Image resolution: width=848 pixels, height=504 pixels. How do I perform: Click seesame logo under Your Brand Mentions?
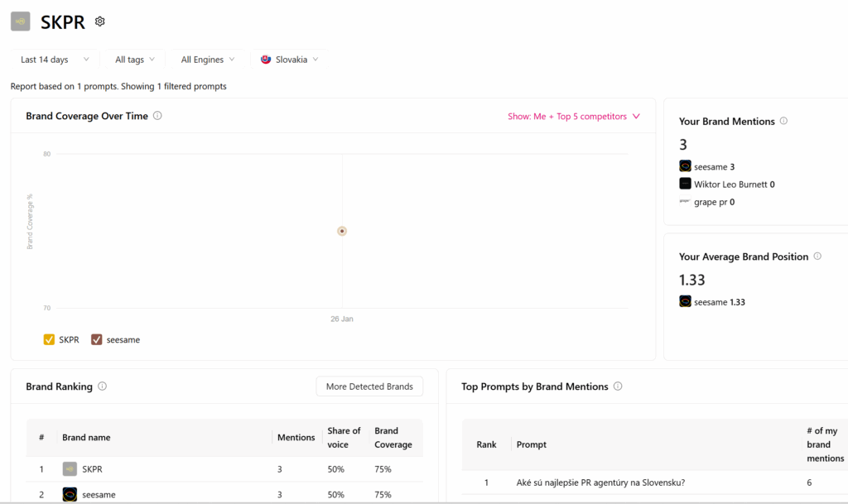coord(685,166)
